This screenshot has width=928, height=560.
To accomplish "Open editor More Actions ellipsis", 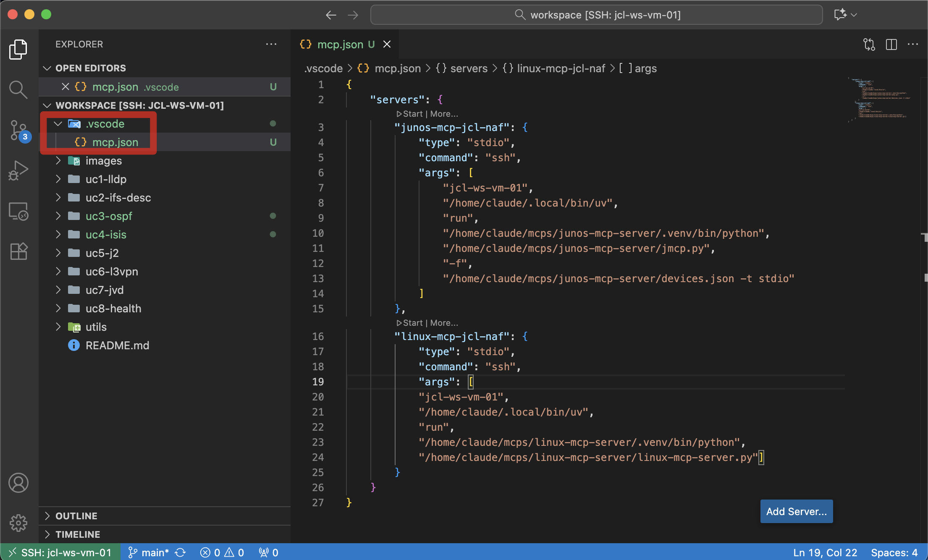I will point(912,44).
